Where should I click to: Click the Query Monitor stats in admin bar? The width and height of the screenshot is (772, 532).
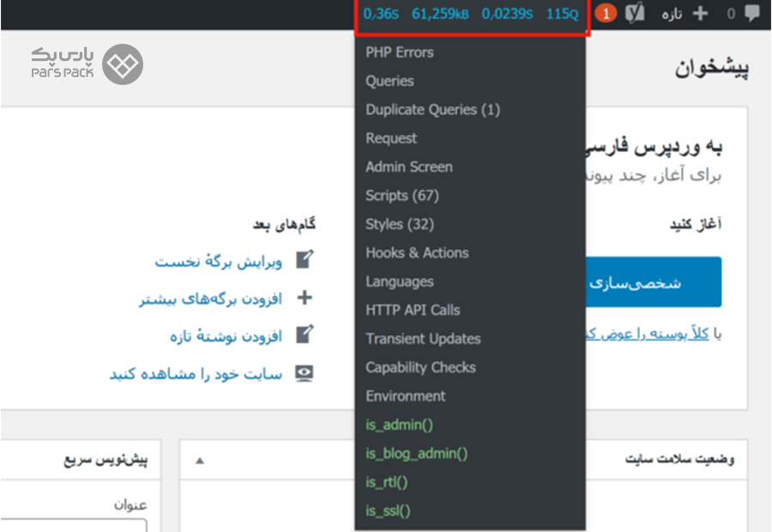471,14
